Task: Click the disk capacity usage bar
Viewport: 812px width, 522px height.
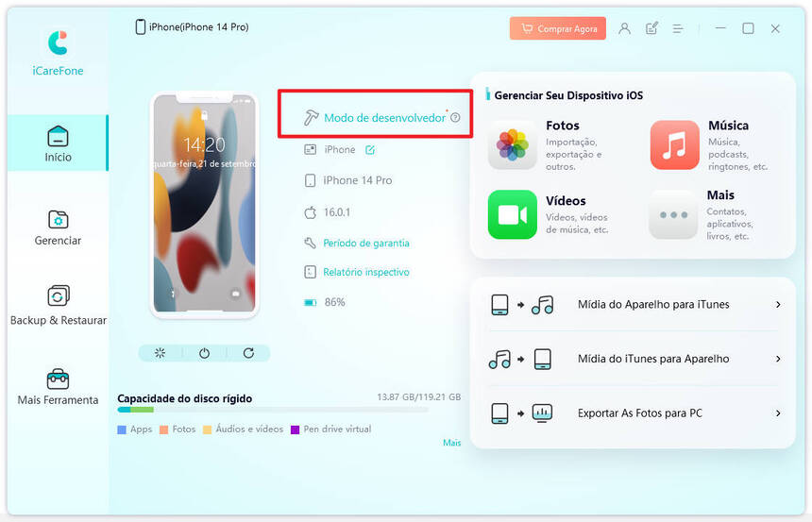Action: click(x=273, y=410)
